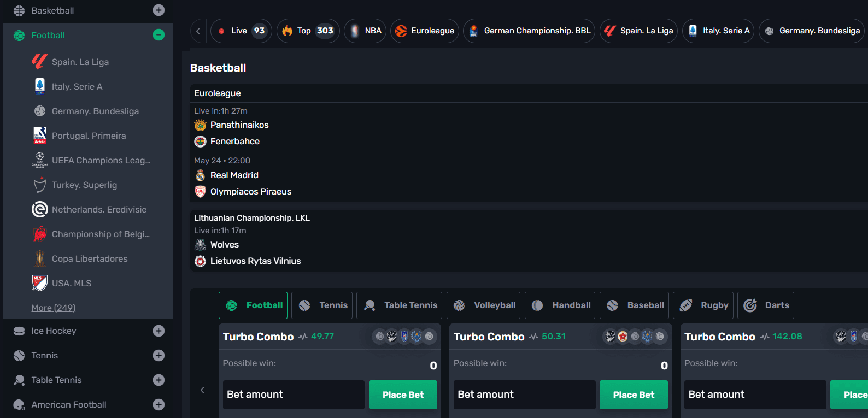Click the Turbo Combo 50.31 team icons
The height and width of the screenshot is (418, 868).
635,337
